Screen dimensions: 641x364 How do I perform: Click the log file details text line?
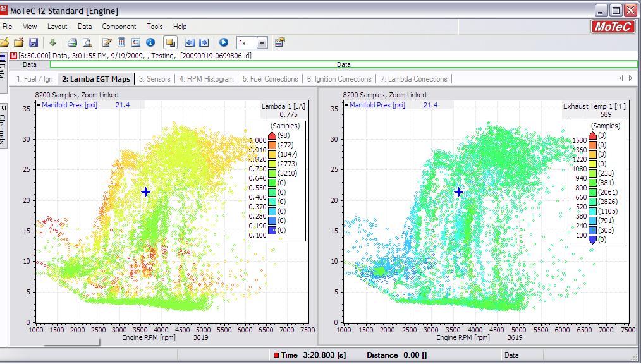click(x=135, y=56)
